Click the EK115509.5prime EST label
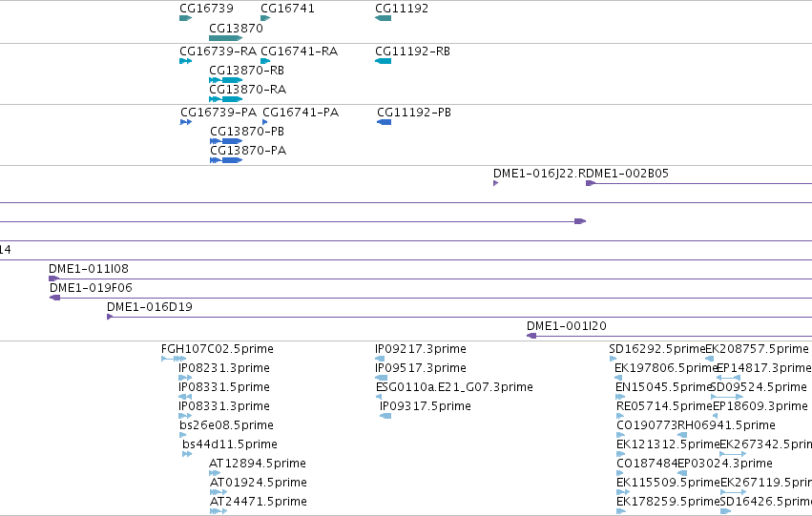The width and height of the screenshot is (812, 516). pyautogui.click(x=668, y=483)
